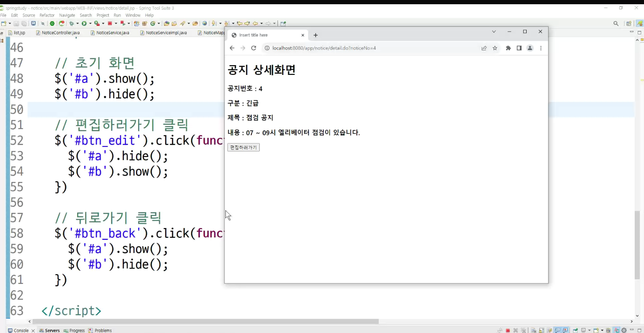Click the browser reload button
Viewport: 644px width, 333px height.
(x=253, y=48)
